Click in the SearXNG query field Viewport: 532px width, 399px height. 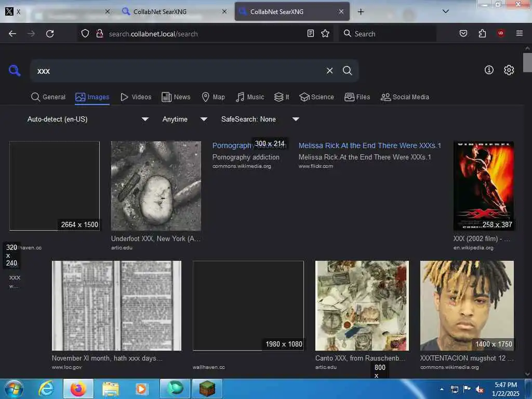(178, 71)
